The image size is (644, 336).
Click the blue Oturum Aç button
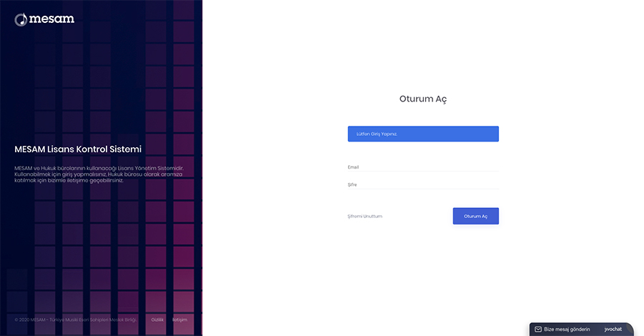(x=475, y=216)
